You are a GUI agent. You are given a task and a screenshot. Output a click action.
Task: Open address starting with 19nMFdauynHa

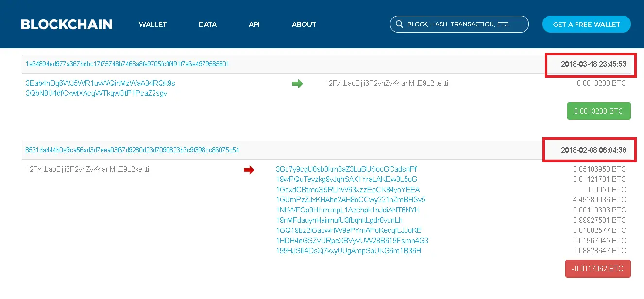click(339, 220)
